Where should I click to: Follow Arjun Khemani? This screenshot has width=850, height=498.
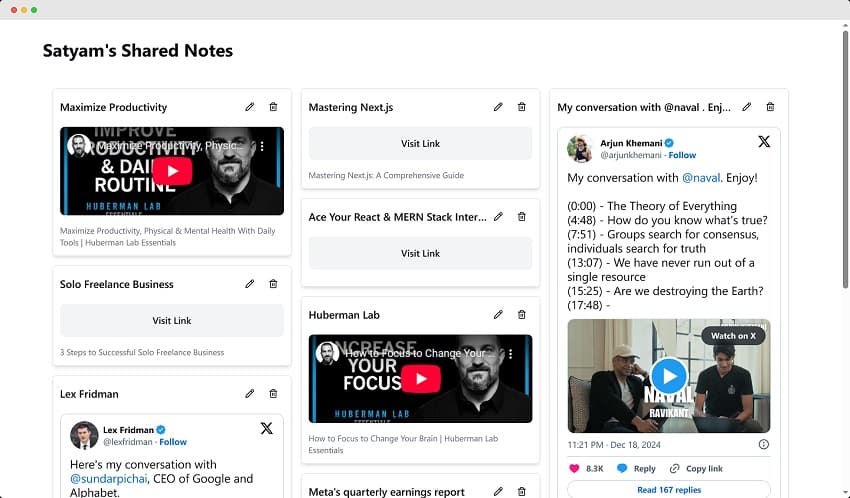(x=682, y=155)
